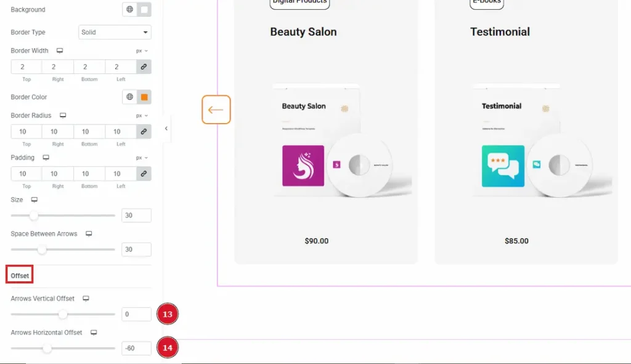Click responsive icon beside Arrows Horizontal Offset
Image resolution: width=631 pixels, height=364 pixels.
click(x=94, y=333)
